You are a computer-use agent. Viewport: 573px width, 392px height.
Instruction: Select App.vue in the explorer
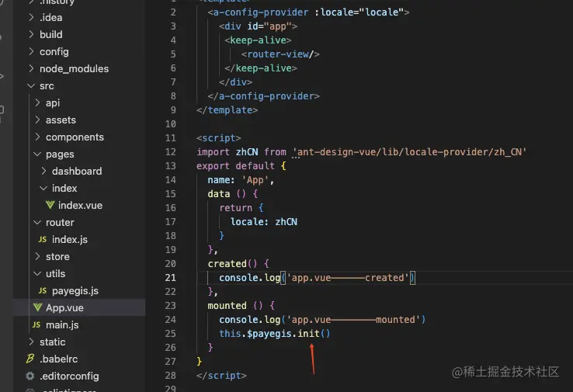point(64,307)
